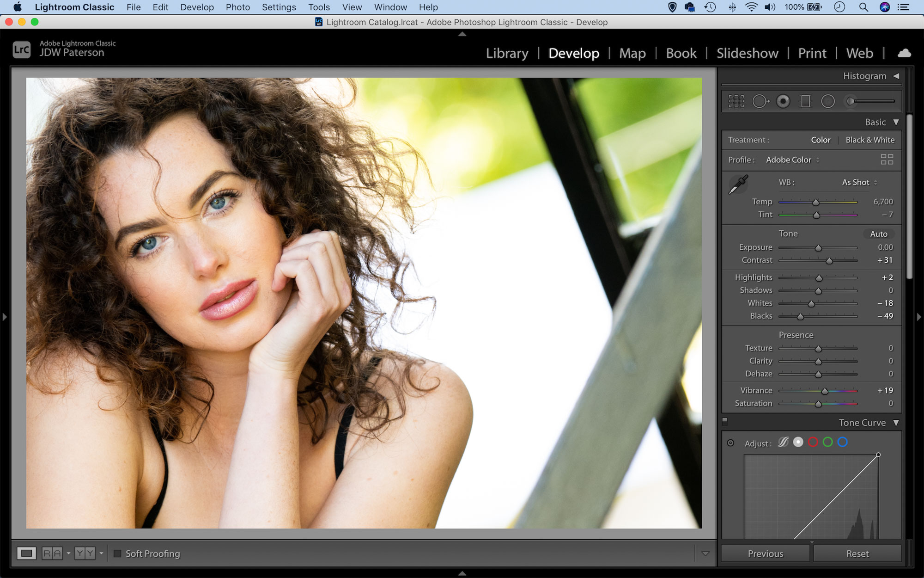
Task: Edit the red channel tone curve
Action: [814, 443]
